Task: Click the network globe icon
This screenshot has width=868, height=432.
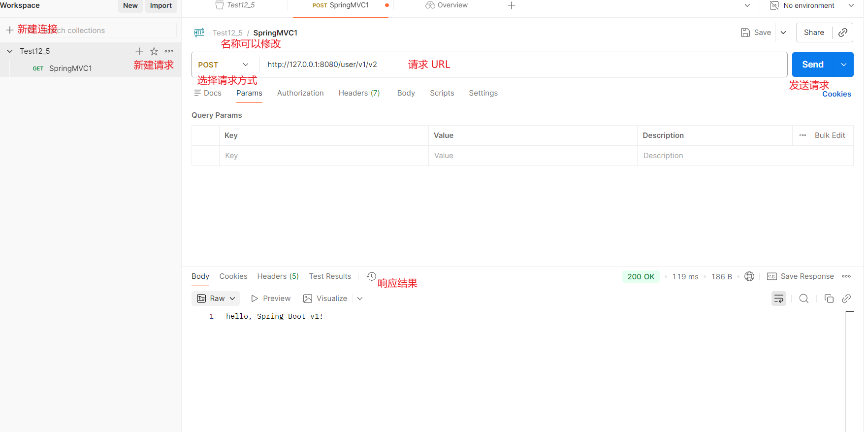Action: pyautogui.click(x=749, y=276)
